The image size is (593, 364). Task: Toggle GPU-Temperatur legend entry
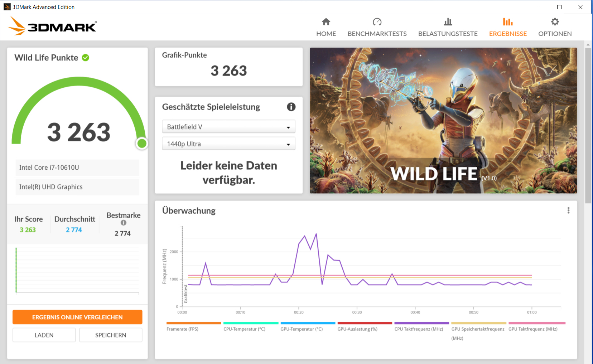tap(308, 327)
